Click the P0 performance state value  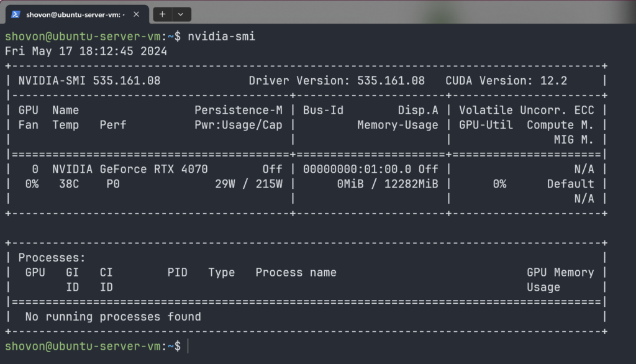pos(113,184)
